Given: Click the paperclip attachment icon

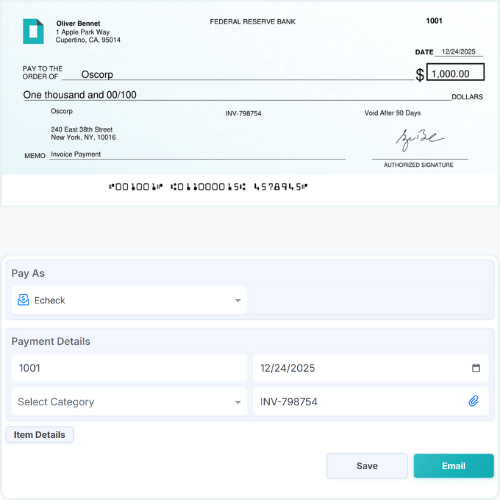Looking at the screenshot, I should point(473,401).
